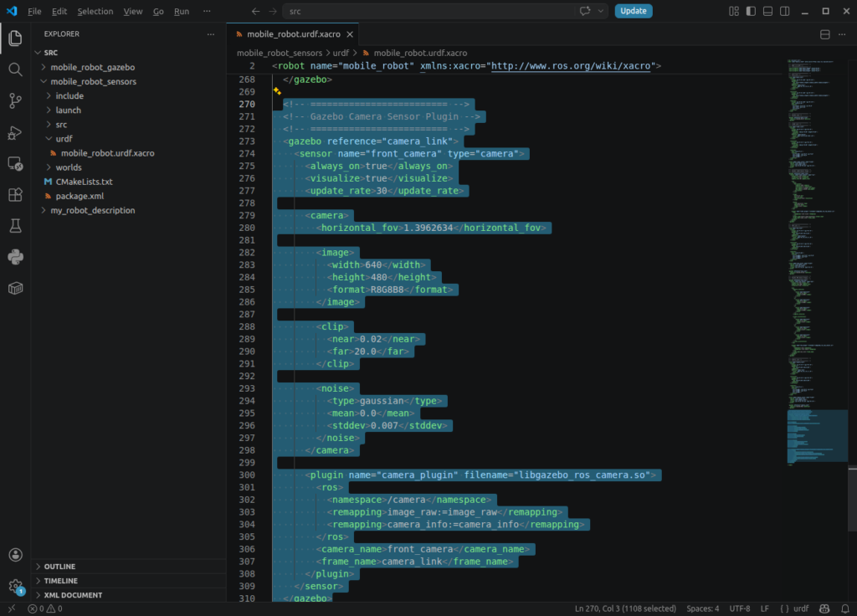
Task: Show errors and warnings count
Action: click(x=45, y=608)
